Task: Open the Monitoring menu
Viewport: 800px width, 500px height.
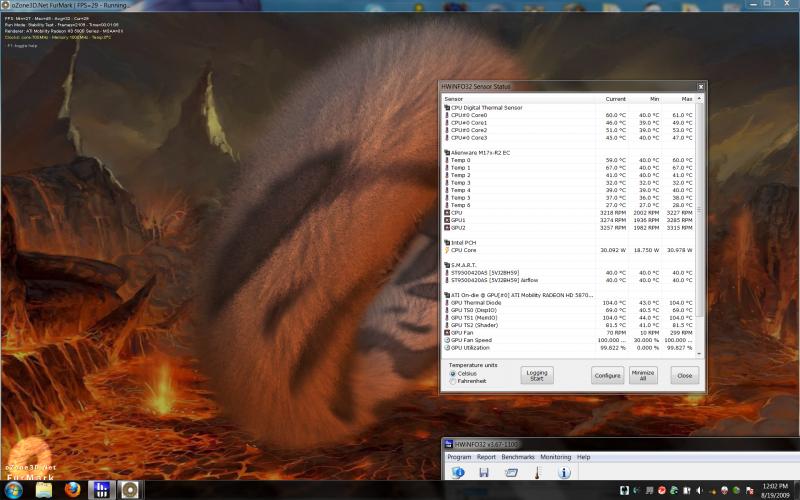Action: coord(556,457)
